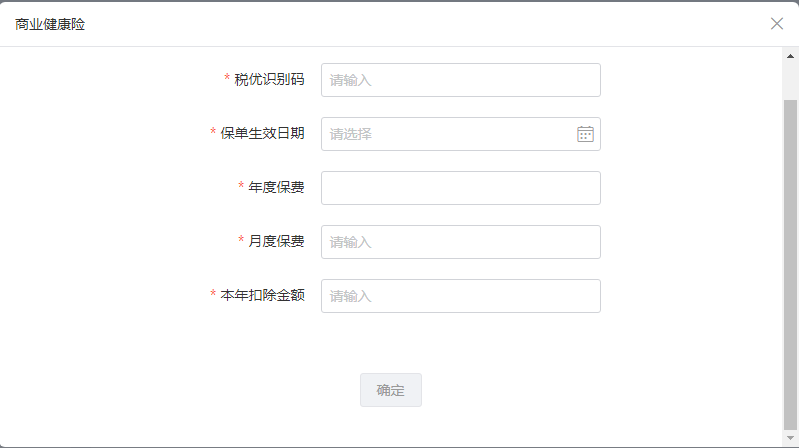Viewport: 799px width, 448px height.
Task: Focus the 本年扣除金额 input field
Action: coord(461,296)
